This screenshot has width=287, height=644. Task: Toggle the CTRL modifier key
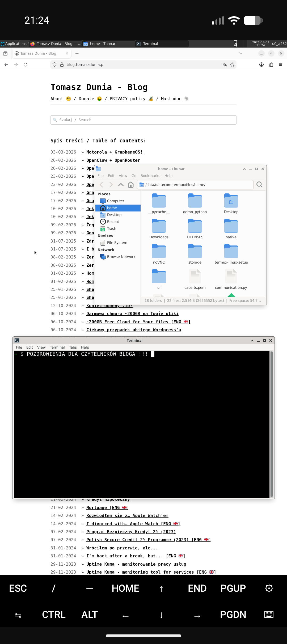point(54,614)
